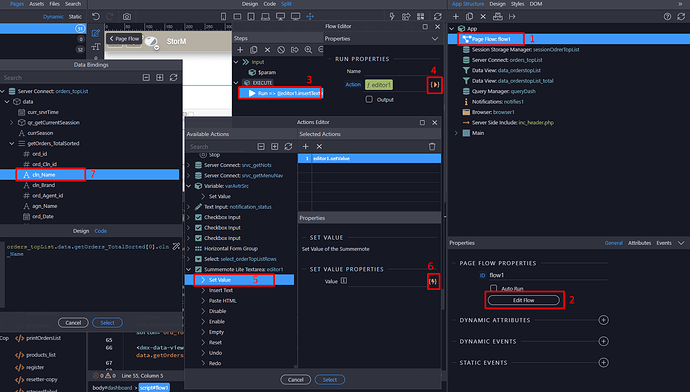Image resolution: width=690 pixels, height=392 pixels.
Task: Toggle the Auto Run checkbox
Action: point(494,289)
